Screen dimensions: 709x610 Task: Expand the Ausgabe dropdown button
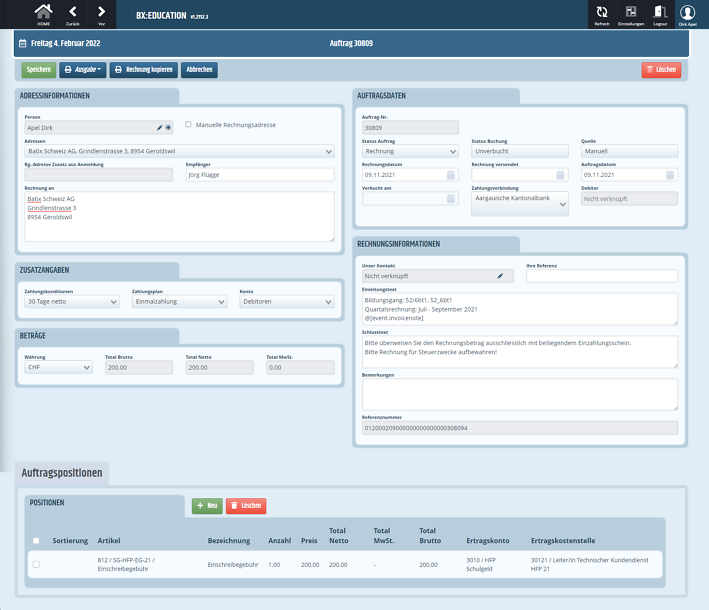83,70
